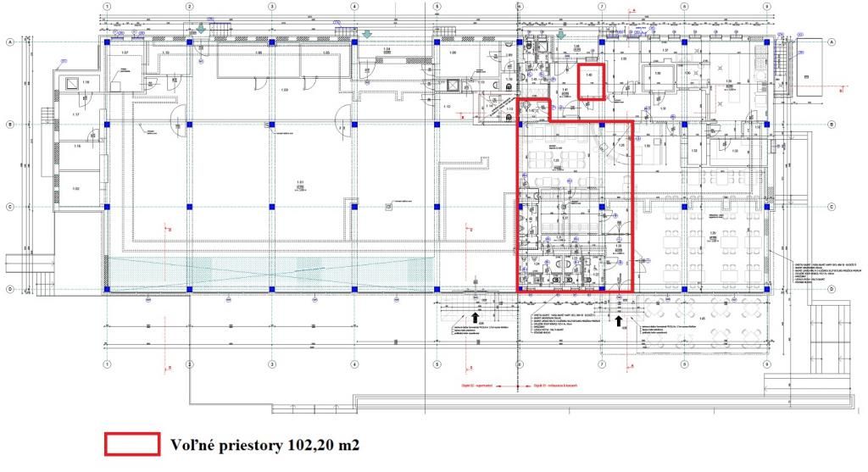
Task: Select row marker A on the left side
Action: (9, 42)
